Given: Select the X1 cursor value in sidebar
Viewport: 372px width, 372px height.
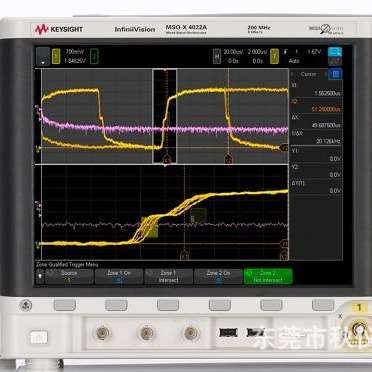Looking at the screenshot, I should 327,94.
